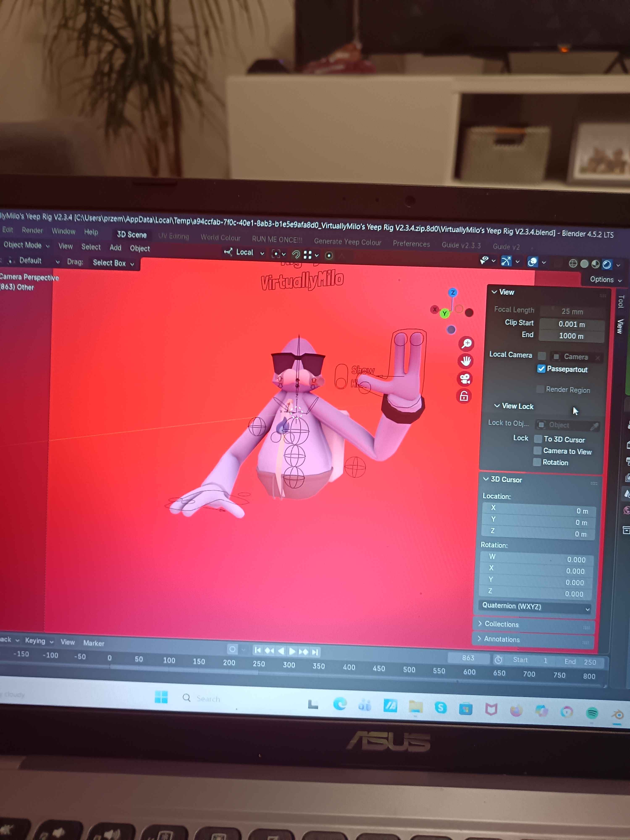Viewport: 630px width, 840px height.
Task: Select material preview shading
Action: (x=596, y=264)
